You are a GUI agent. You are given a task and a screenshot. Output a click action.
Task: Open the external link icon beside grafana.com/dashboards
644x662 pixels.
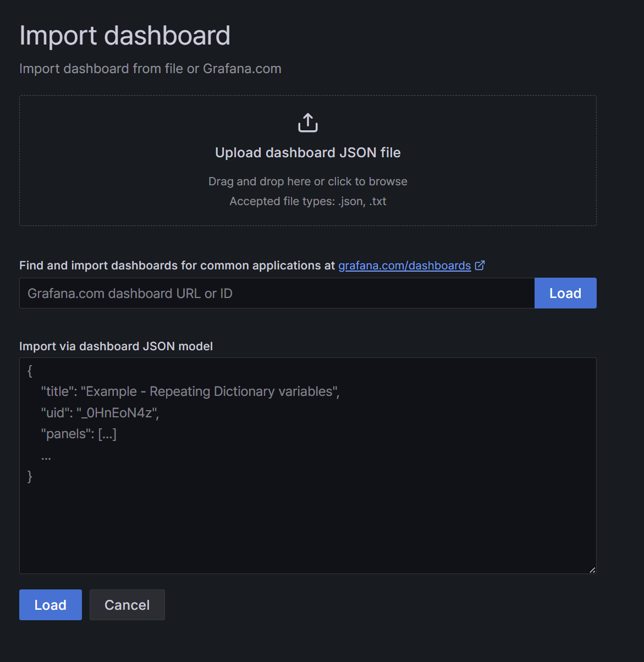(x=480, y=266)
